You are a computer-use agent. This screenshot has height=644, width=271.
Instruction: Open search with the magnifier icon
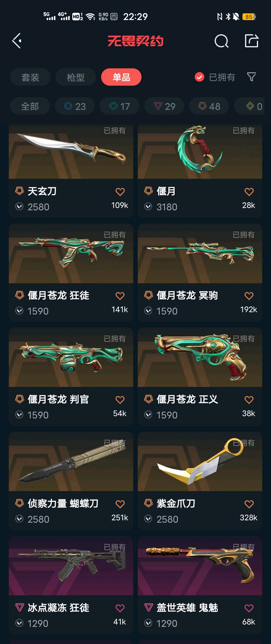(221, 41)
